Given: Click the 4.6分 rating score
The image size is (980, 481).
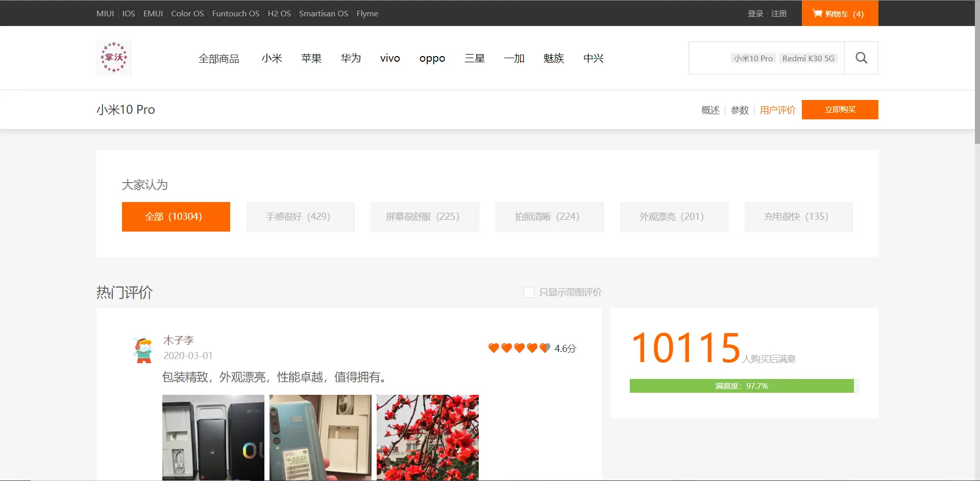Looking at the screenshot, I should click(566, 348).
